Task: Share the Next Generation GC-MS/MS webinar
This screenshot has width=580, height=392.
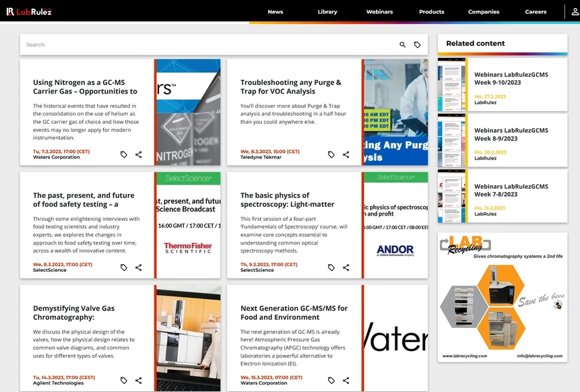Action: click(346, 380)
